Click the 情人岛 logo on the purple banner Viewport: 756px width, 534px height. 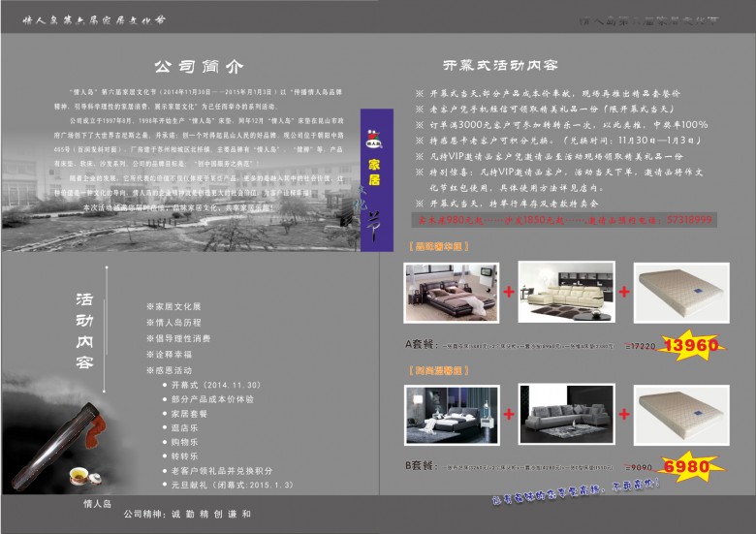point(374,139)
